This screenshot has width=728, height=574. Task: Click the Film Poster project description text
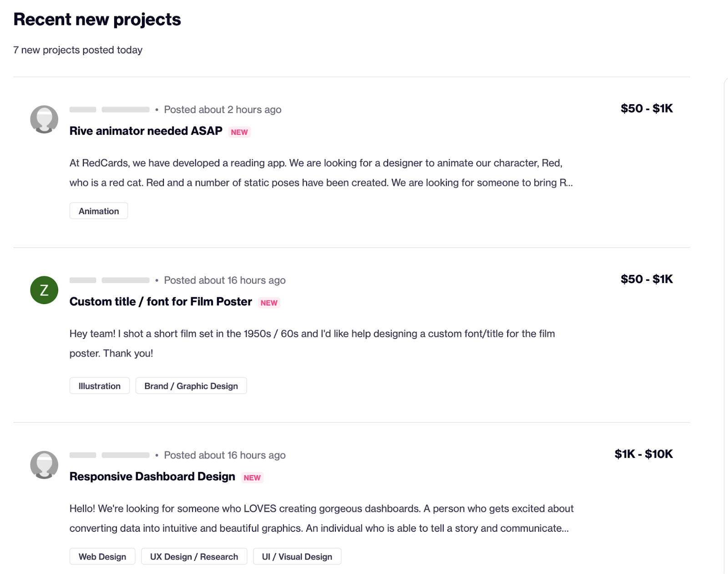coord(312,343)
